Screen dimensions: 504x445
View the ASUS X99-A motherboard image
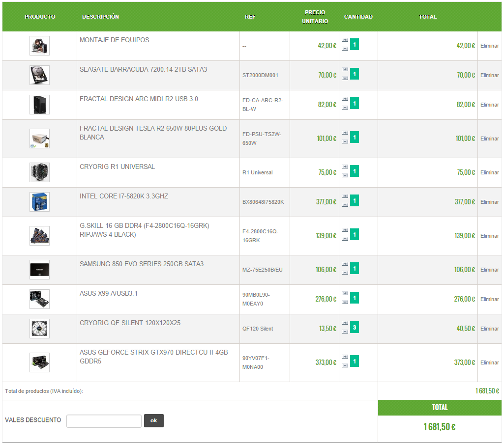(x=39, y=299)
